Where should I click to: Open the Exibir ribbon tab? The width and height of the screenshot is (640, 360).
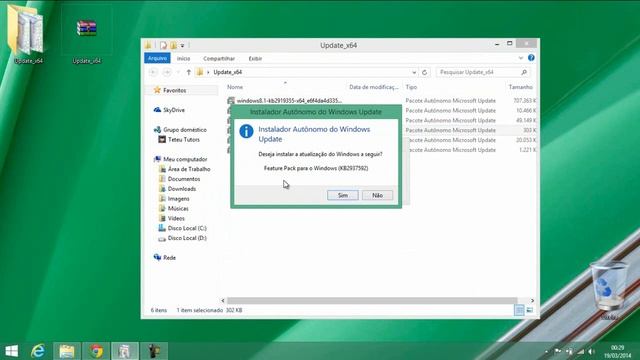coord(255,58)
